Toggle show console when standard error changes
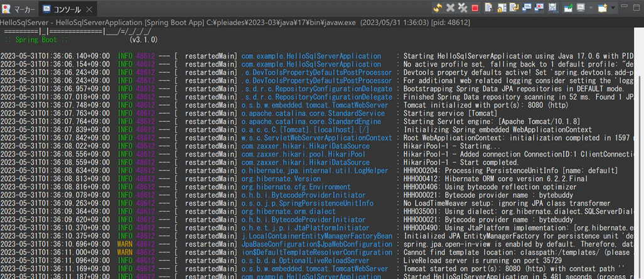The image size is (644, 279). pos(539,8)
